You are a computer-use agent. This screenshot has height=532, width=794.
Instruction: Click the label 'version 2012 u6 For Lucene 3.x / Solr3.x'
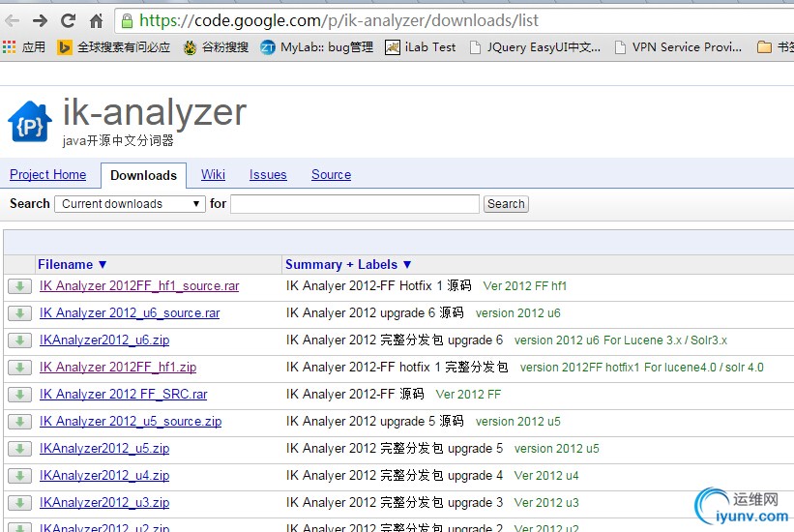pyautogui.click(x=621, y=340)
